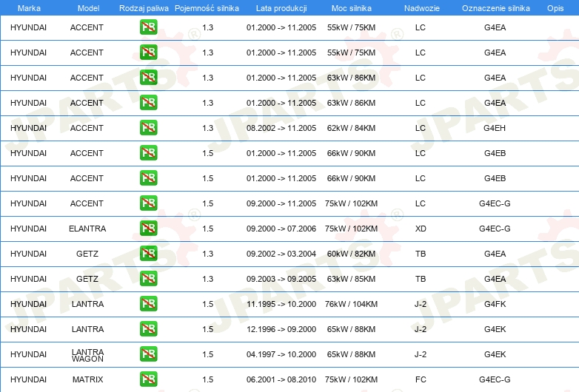Viewport: 579px width, 392px height.
Task: Select the 08.2002 -> 11.2005 production years cell
Action: click(281, 128)
